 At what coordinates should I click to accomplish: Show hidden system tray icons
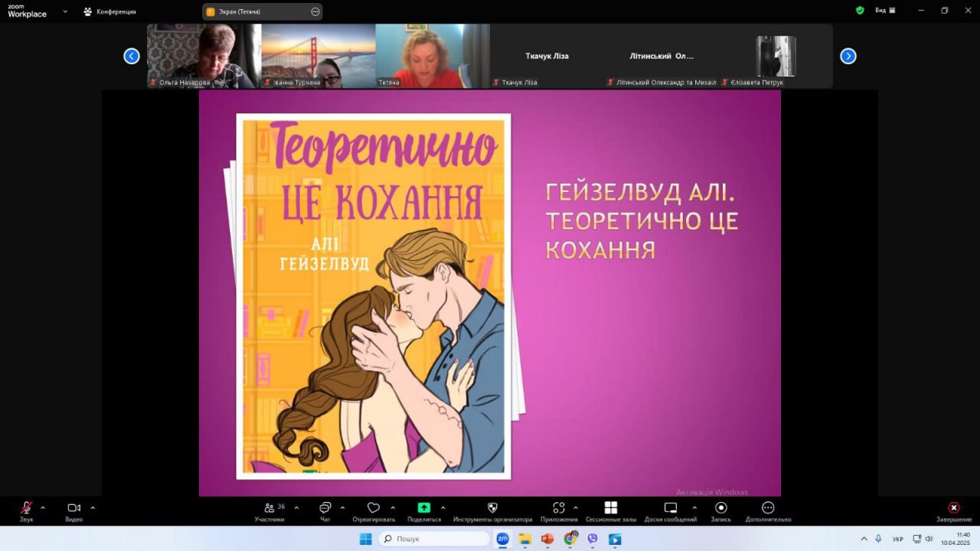click(864, 539)
